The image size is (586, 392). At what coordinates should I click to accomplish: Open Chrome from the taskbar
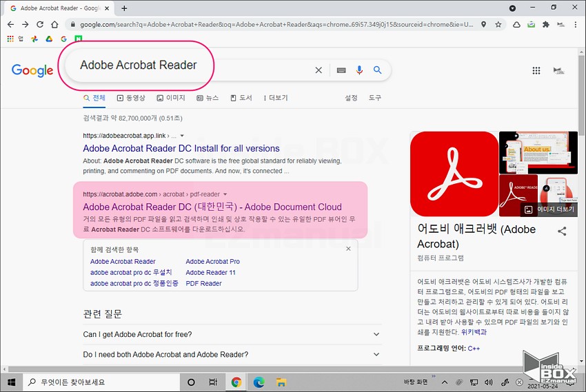coord(236,382)
